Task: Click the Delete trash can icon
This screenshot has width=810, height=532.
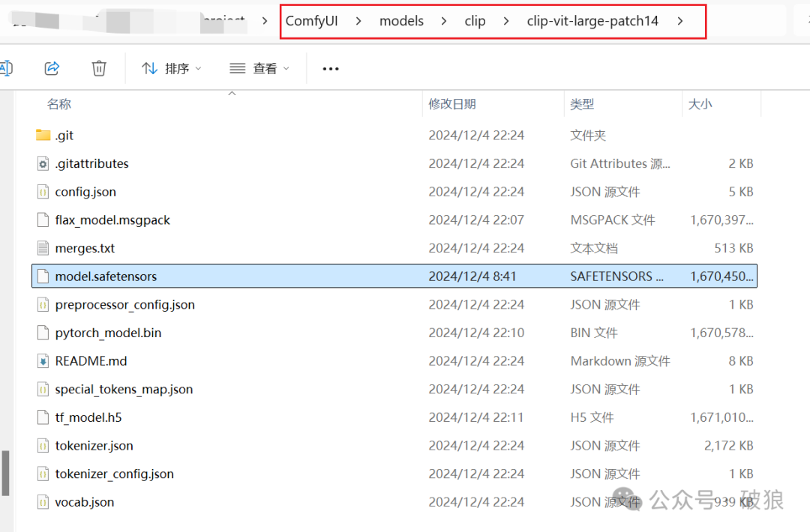Action: click(99, 68)
